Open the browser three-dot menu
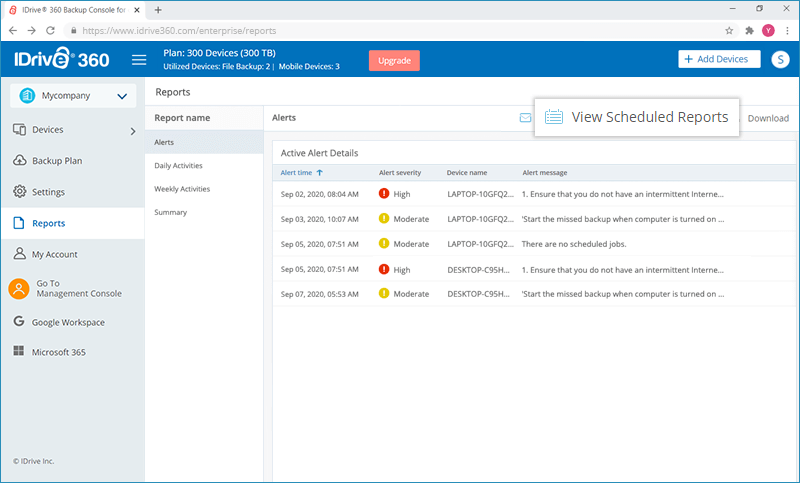800x483 pixels. (787, 31)
